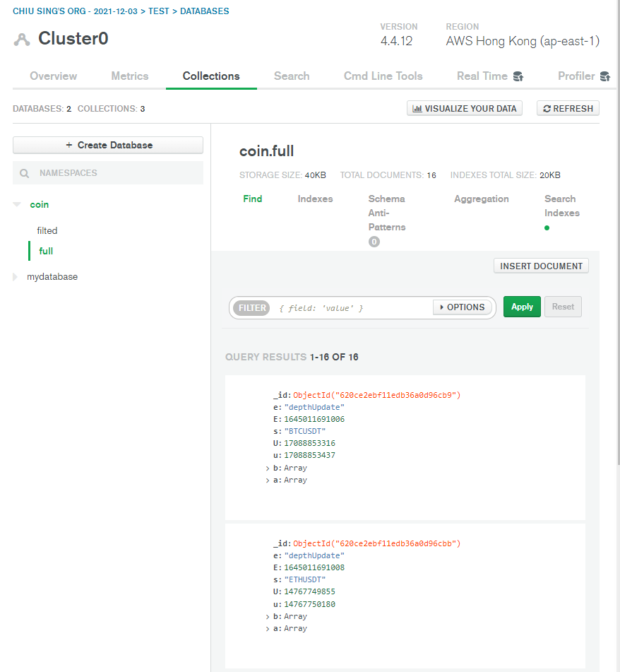The image size is (620, 672).
Task: Expand a: Array in ETHUSDT document
Action: coord(268,629)
